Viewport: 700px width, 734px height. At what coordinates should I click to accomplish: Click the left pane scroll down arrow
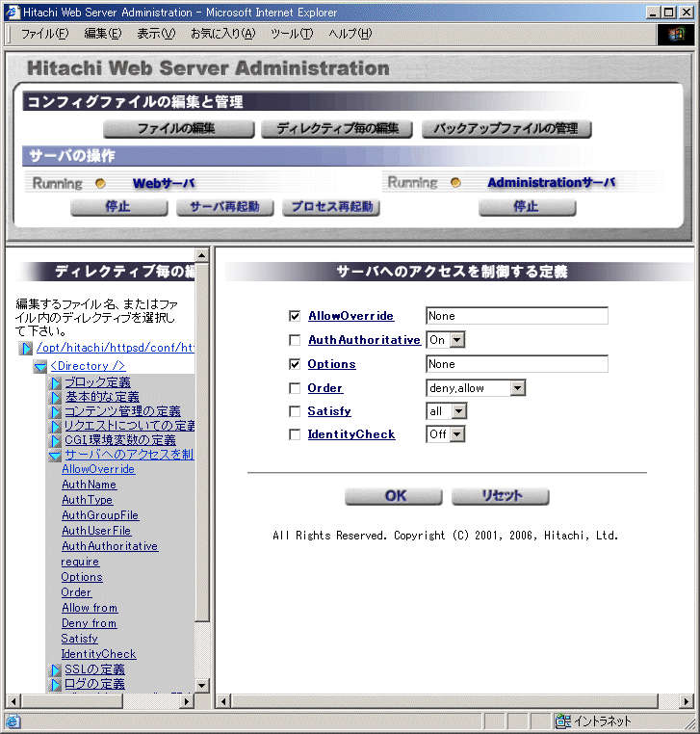tap(201, 686)
